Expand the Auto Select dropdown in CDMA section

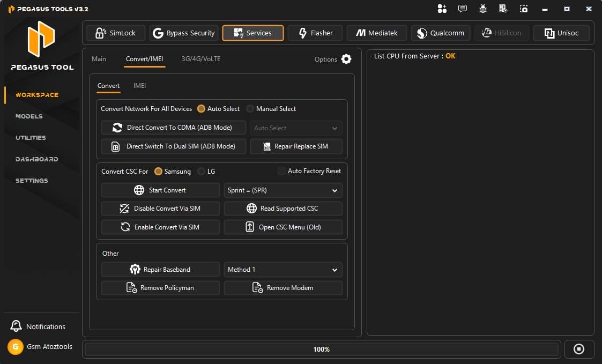pyautogui.click(x=296, y=128)
